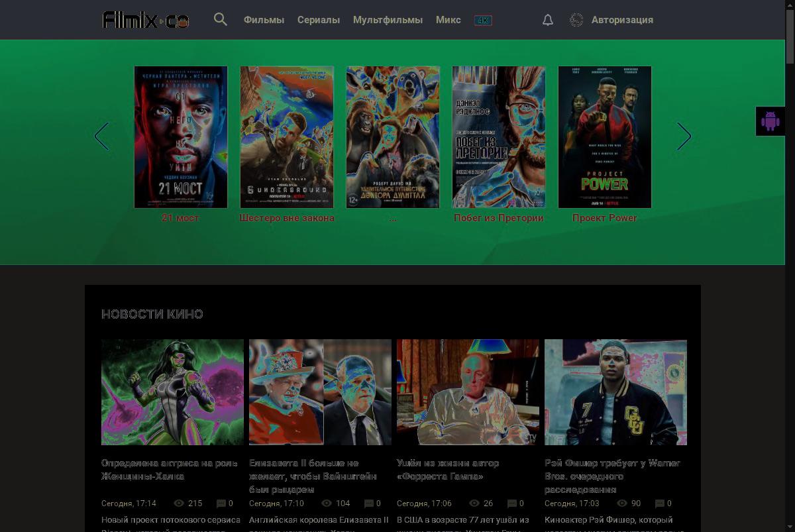Viewport: 795px width, 532px height.
Task: Click the comments icon under the Елизавета II article
Action: point(368,504)
